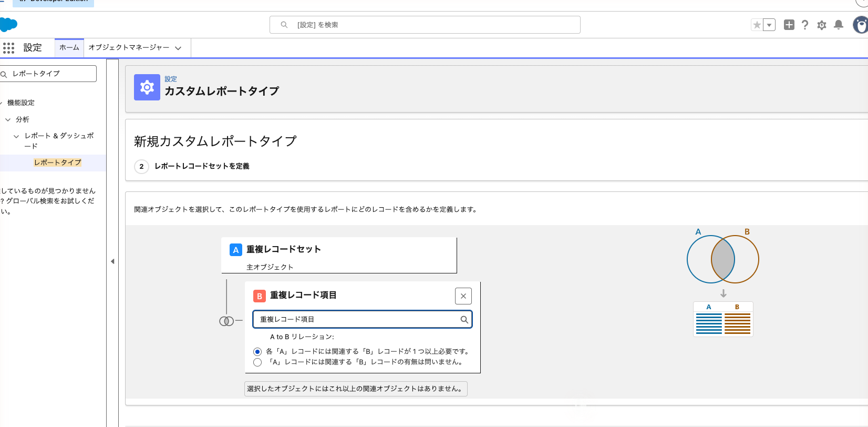Click the 重複レコードセット primary object card
The width and height of the screenshot is (868, 427).
(x=339, y=255)
